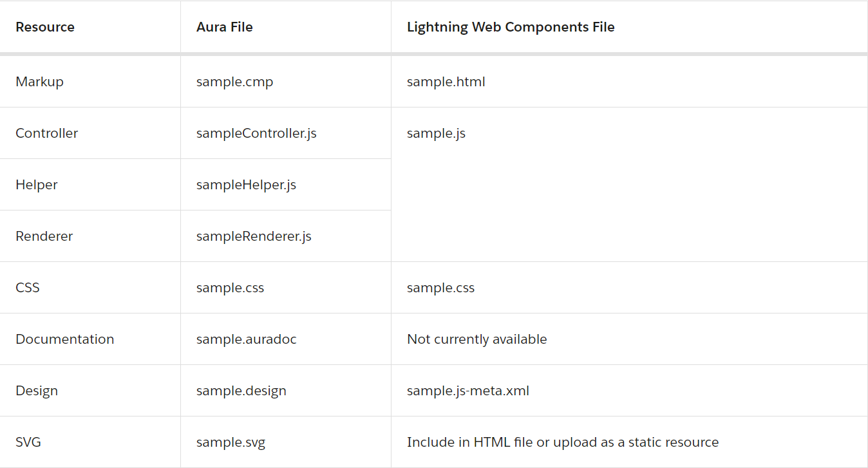Image resolution: width=868 pixels, height=468 pixels.
Task: Click the sampleRenderer.js cell
Action: 254,236
